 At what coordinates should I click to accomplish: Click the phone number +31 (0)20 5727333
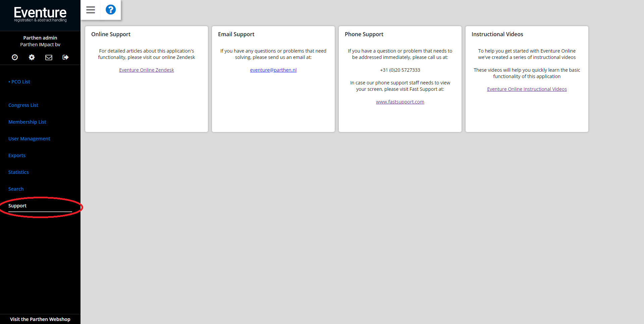(x=400, y=70)
